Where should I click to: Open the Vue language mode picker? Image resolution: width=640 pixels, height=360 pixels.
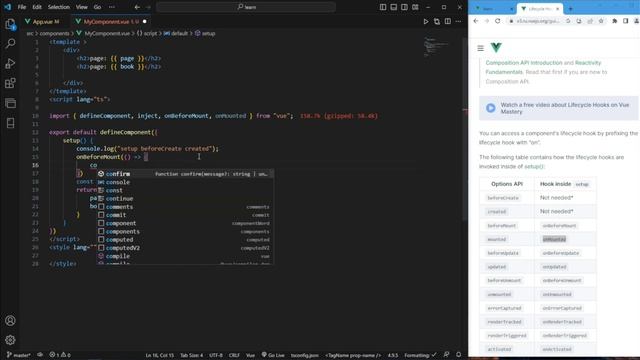tap(250, 355)
